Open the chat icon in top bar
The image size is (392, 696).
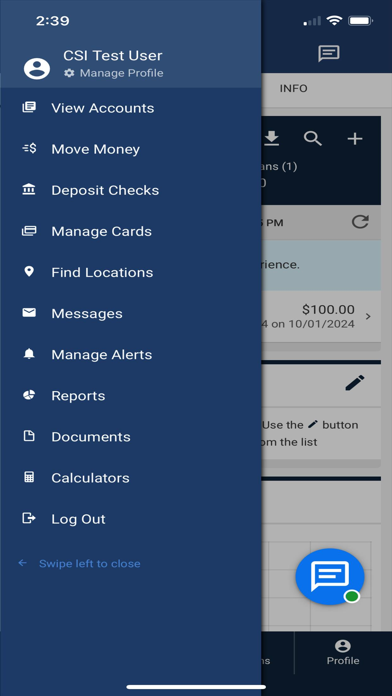tap(329, 54)
